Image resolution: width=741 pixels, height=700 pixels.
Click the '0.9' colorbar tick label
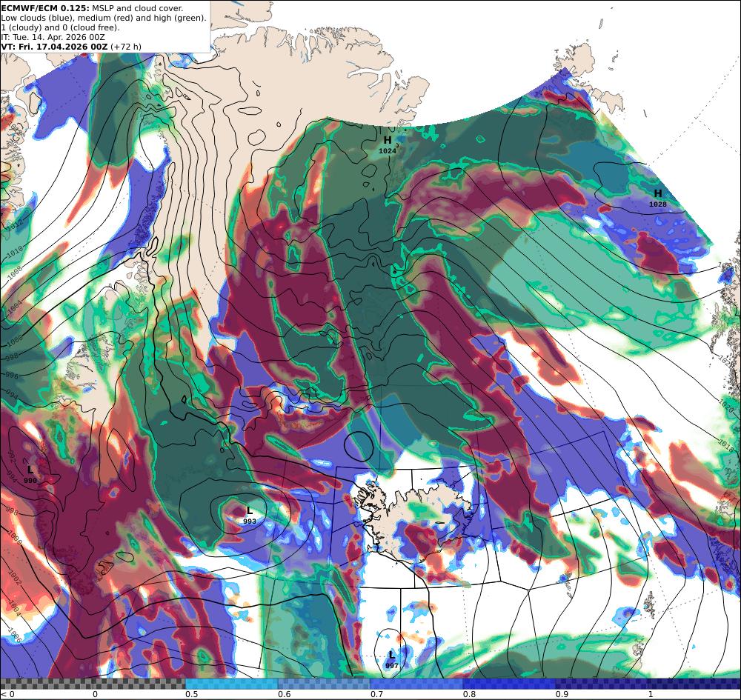pos(562,694)
